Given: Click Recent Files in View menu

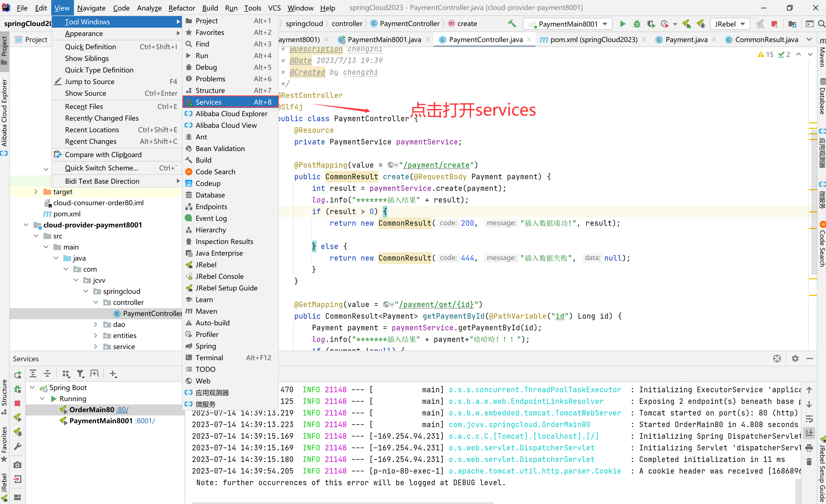Looking at the screenshot, I should [x=117, y=106].
